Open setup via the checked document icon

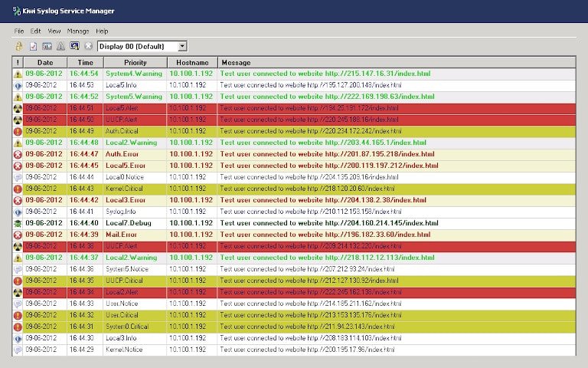(33, 46)
